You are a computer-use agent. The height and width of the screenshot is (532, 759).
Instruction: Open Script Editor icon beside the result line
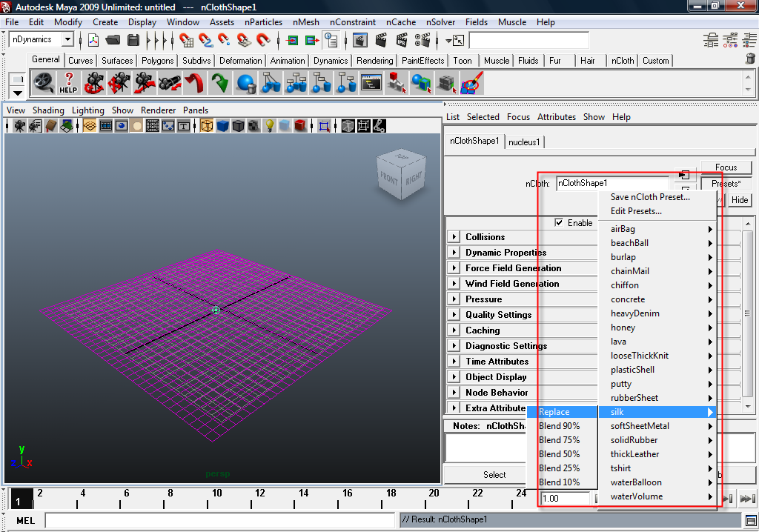(751, 521)
